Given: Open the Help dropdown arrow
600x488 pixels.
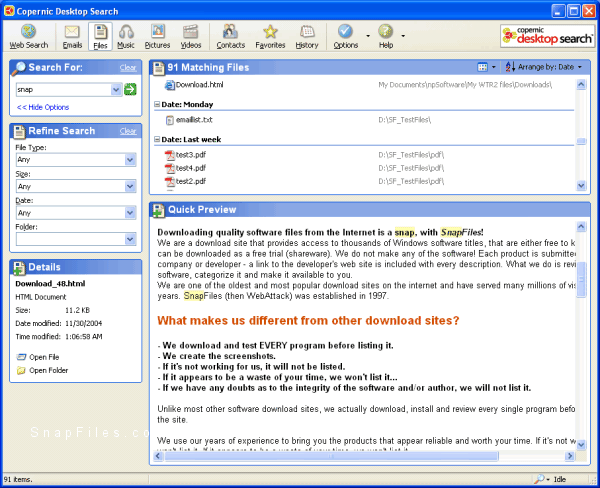Looking at the screenshot, I should coord(403,36).
